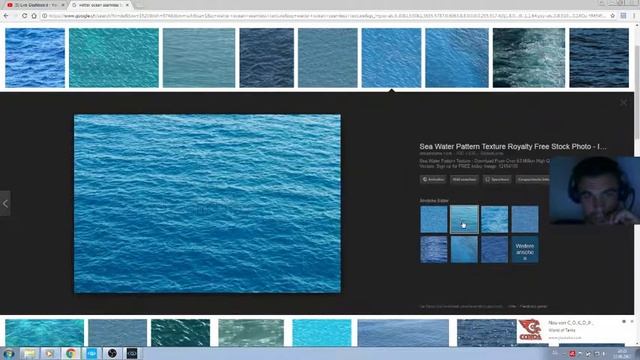Viewport: 640px width, 360px height.
Task: Open the fourth top-row result, dark navy water
Action: click(267, 58)
